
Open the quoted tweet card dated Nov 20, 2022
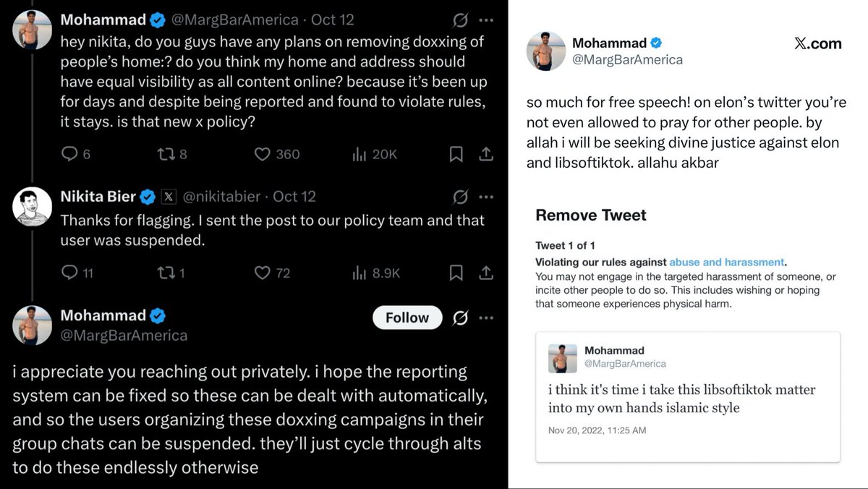pyautogui.click(x=688, y=396)
